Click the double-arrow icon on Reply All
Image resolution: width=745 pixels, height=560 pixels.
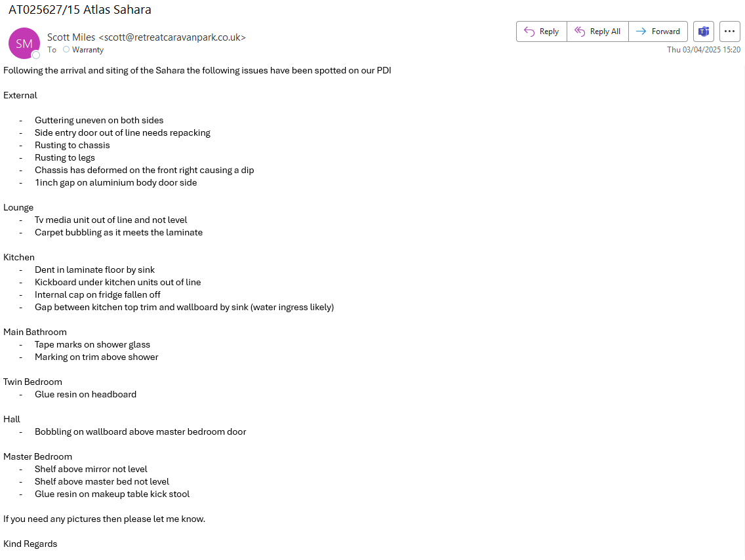tap(579, 31)
